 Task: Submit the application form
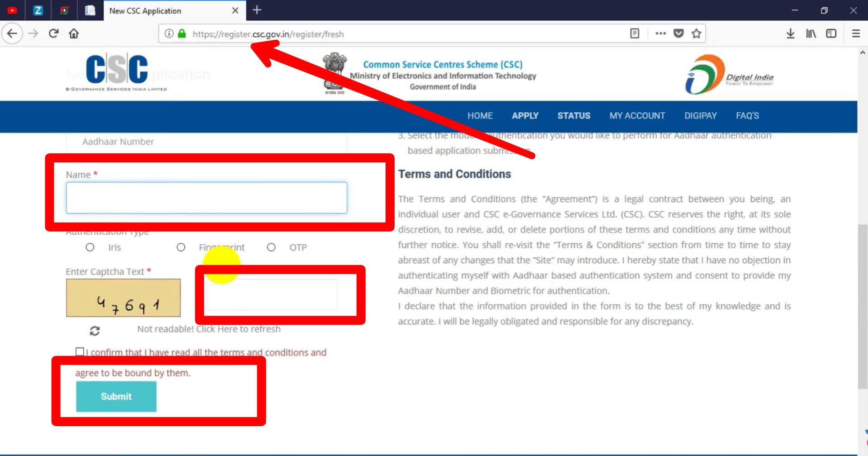point(116,396)
